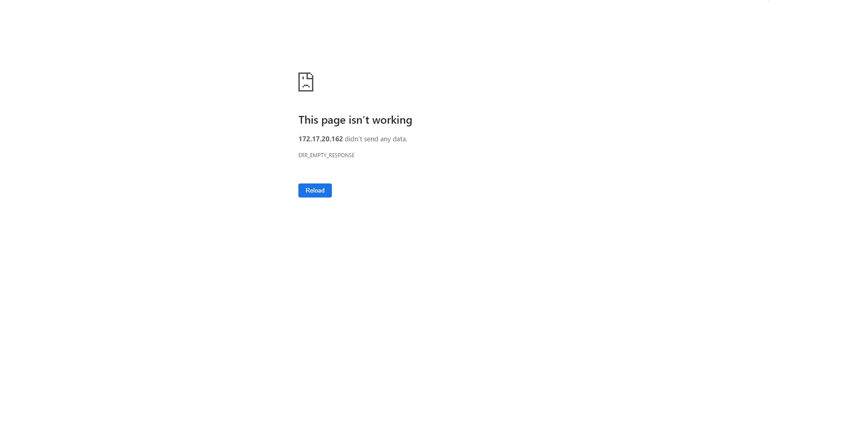
Task: Retry loading via the Reload button
Action: tap(315, 190)
